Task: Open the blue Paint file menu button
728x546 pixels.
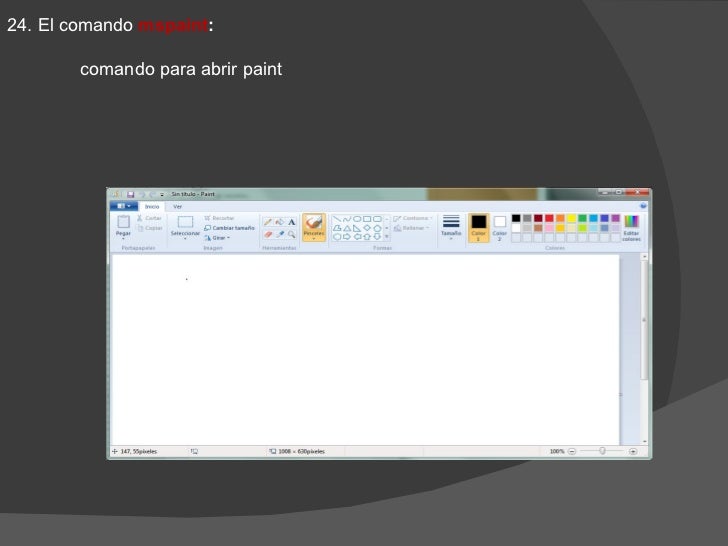Action: point(124,206)
